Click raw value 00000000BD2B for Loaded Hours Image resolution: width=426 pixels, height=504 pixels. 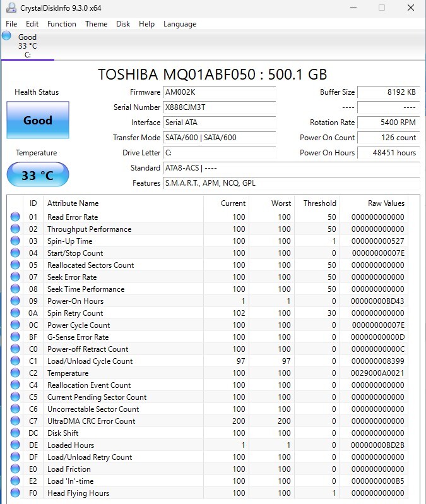pos(377,445)
